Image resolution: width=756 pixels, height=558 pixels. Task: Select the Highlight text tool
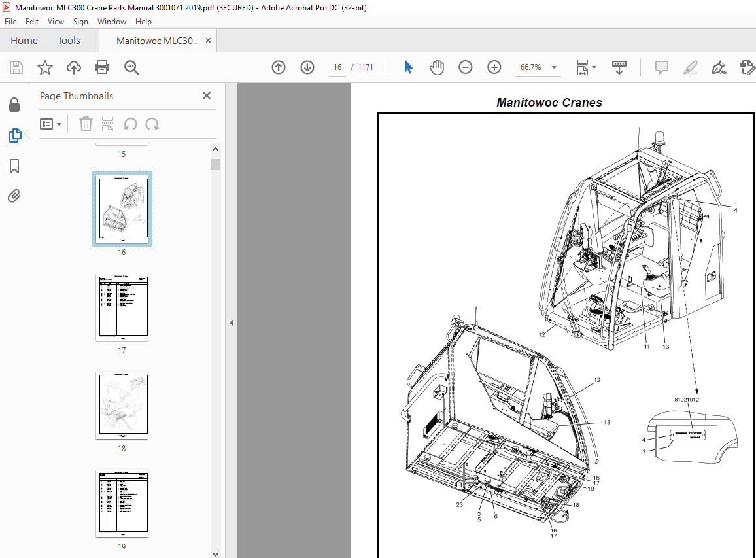(691, 67)
